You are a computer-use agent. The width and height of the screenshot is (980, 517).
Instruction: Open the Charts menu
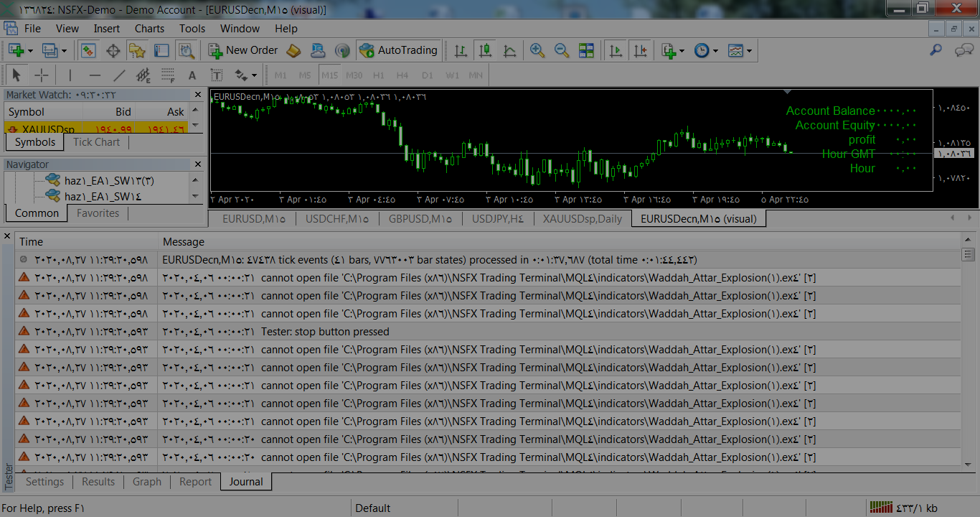coord(149,29)
